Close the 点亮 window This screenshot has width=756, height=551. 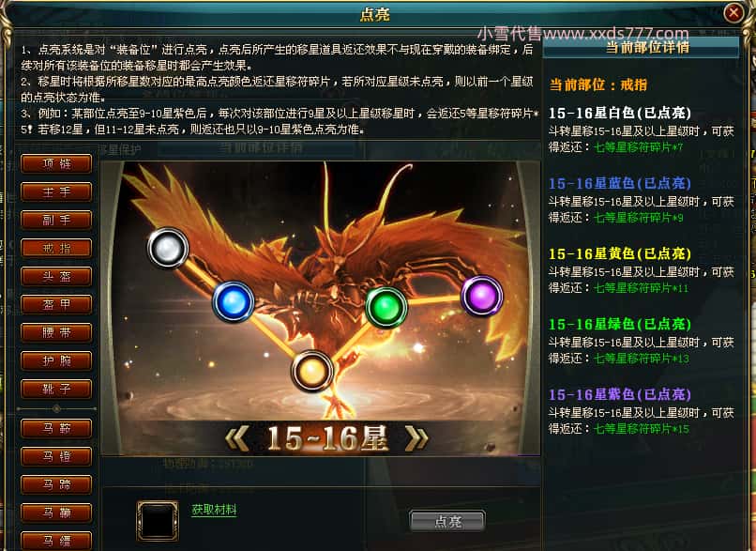pos(733,12)
